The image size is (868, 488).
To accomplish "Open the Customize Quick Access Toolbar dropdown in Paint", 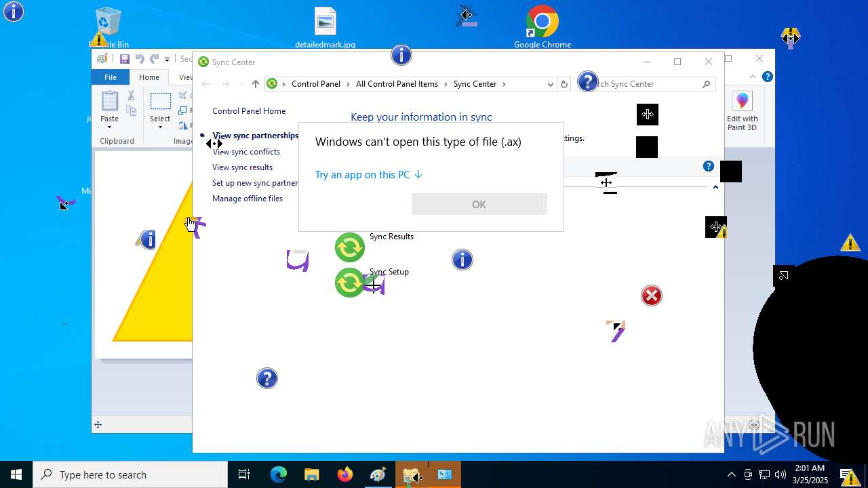I will pyautogui.click(x=167, y=60).
